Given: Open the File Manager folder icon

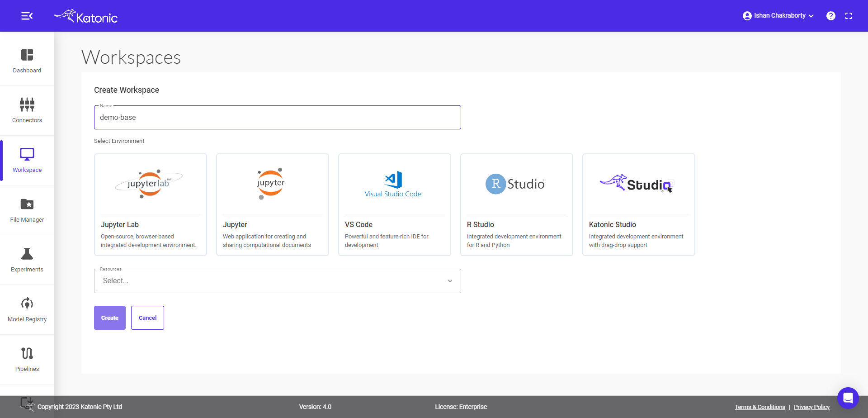Looking at the screenshot, I should point(27,204).
